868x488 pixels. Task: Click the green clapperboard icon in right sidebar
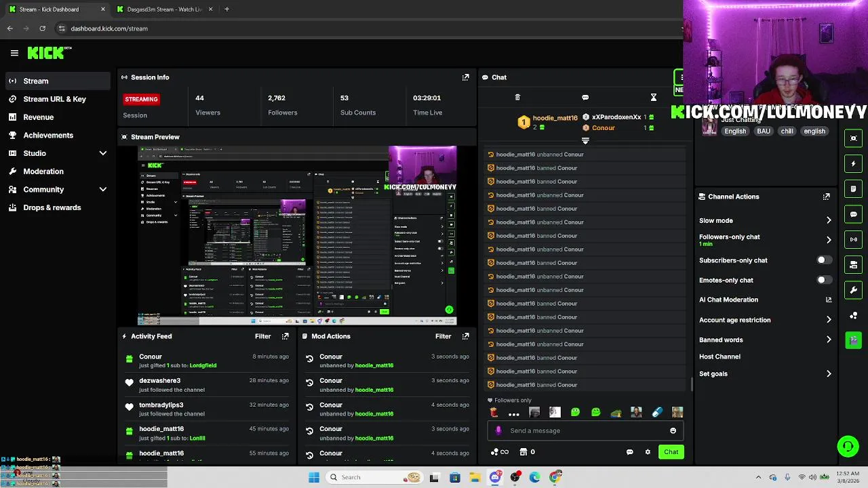tap(854, 340)
